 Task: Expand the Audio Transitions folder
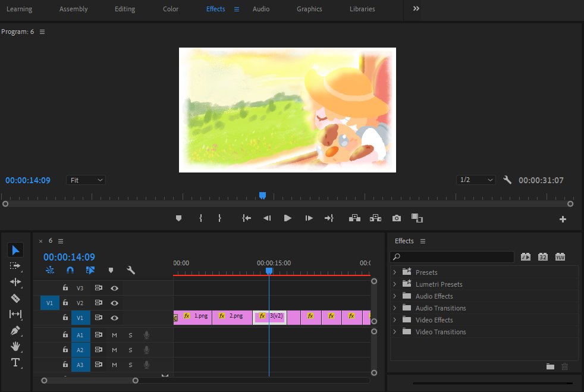click(394, 308)
